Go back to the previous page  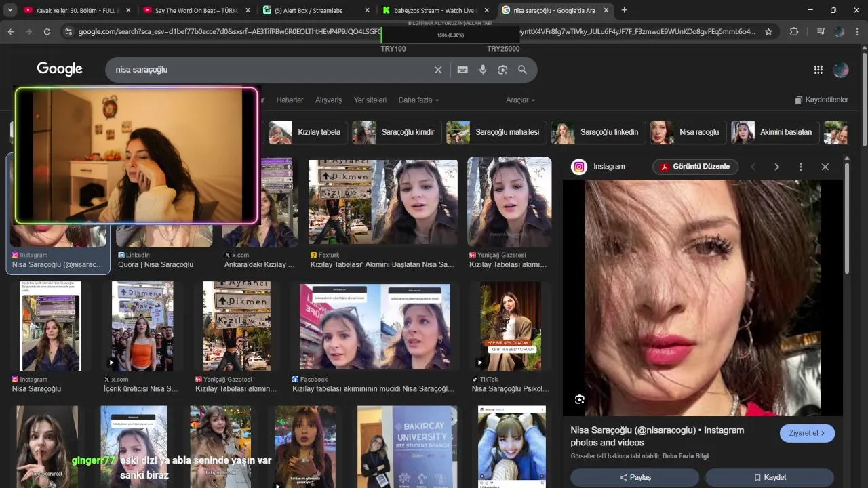[11, 31]
